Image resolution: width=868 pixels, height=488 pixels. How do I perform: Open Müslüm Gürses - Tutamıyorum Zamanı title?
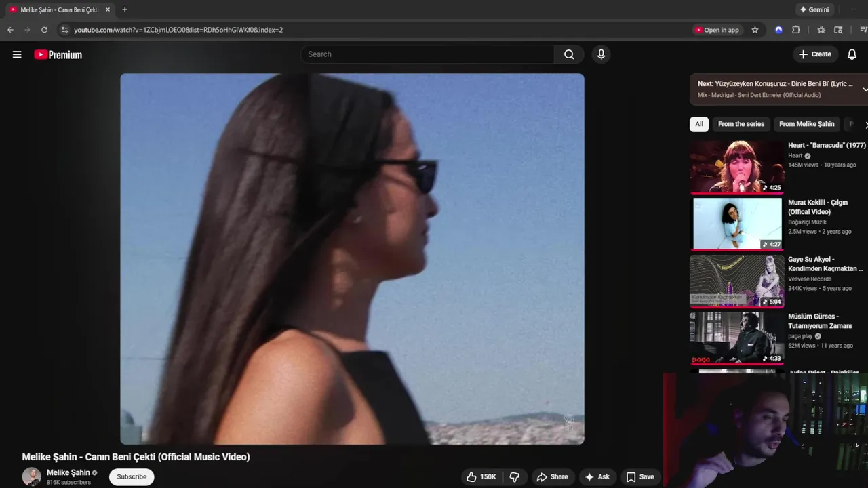point(820,321)
